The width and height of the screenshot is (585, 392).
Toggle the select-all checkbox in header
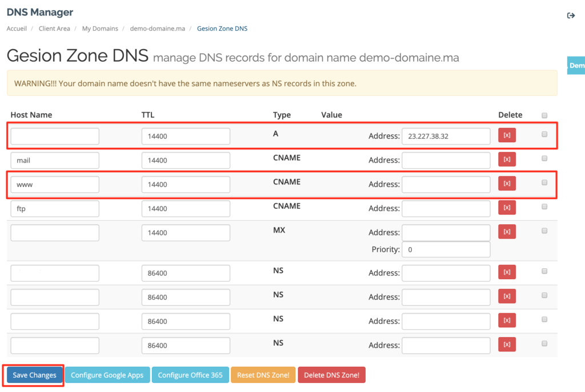(544, 115)
